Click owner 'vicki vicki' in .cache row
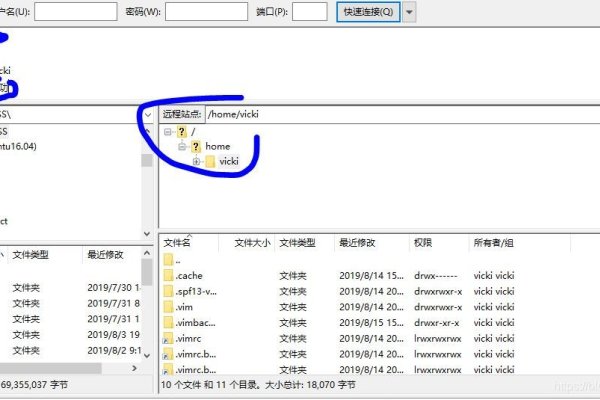The width and height of the screenshot is (600, 400). (494, 276)
